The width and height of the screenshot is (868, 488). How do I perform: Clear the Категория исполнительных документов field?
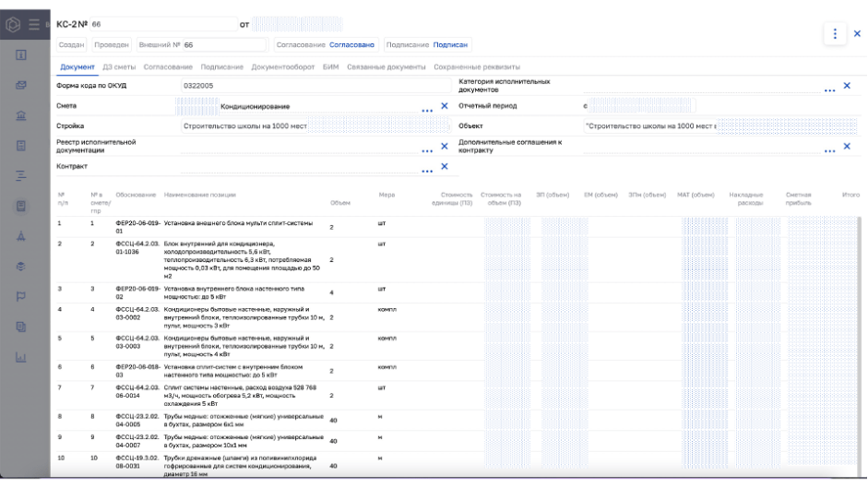[x=847, y=86]
